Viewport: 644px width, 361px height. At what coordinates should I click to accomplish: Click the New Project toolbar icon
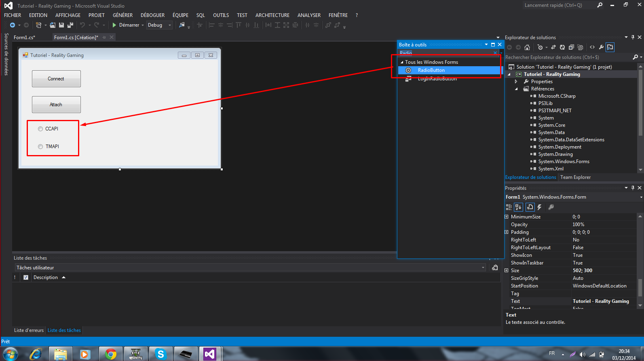38,25
